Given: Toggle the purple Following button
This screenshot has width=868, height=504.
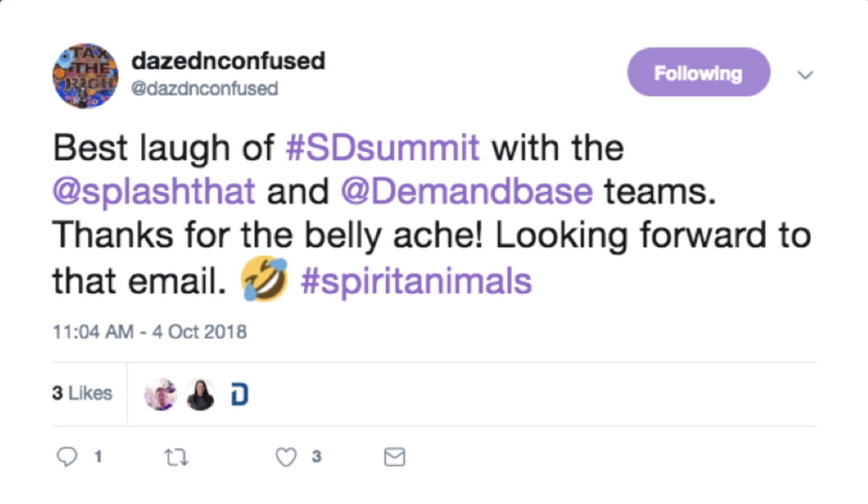Looking at the screenshot, I should tap(698, 72).
